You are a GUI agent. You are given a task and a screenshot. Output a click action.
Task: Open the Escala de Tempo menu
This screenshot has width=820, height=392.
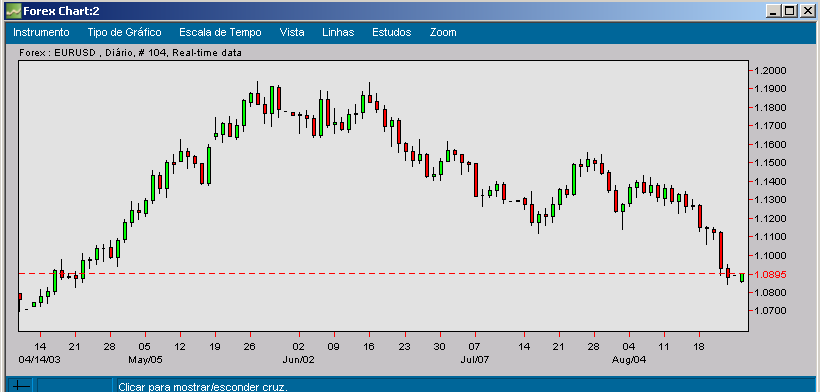pos(220,32)
